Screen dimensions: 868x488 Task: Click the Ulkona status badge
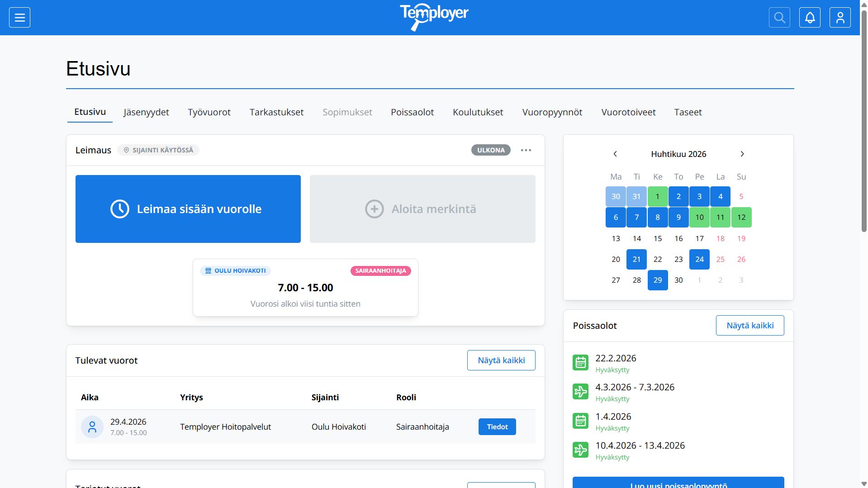[491, 150]
